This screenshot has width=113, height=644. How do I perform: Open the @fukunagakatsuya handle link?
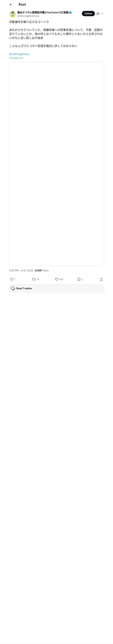(x=28, y=16)
